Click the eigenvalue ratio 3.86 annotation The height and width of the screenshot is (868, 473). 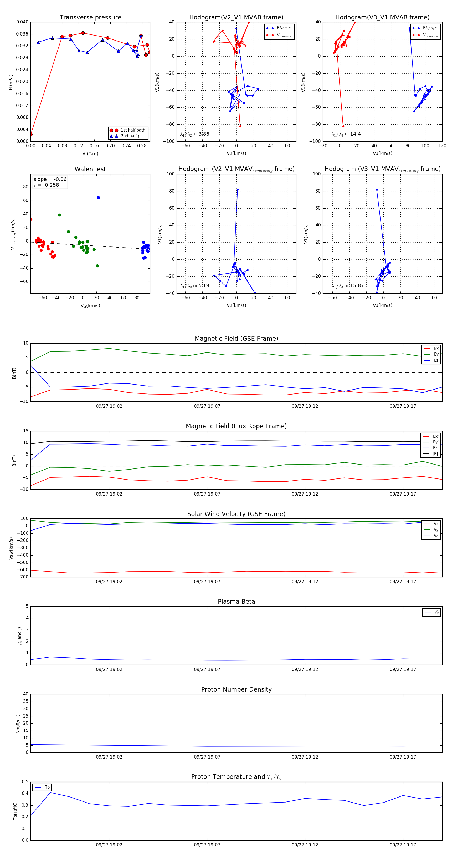coord(194,134)
